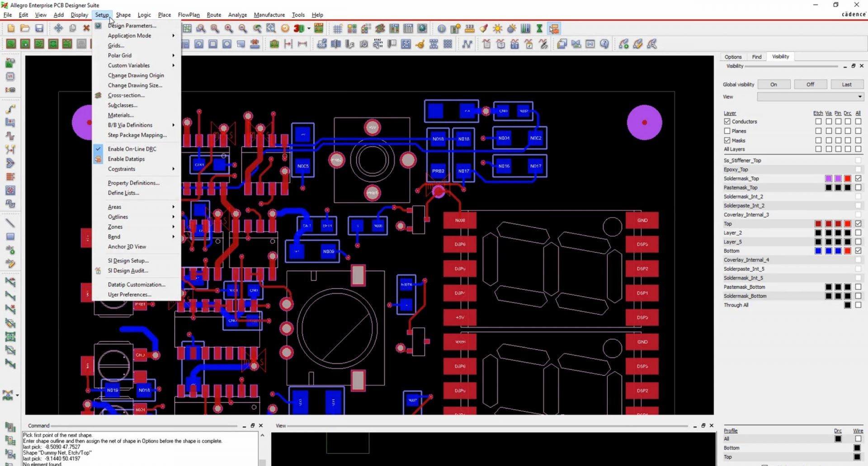Click the red X delete icon
Viewport: 868px width, 466px height.
pyautogui.click(x=86, y=28)
